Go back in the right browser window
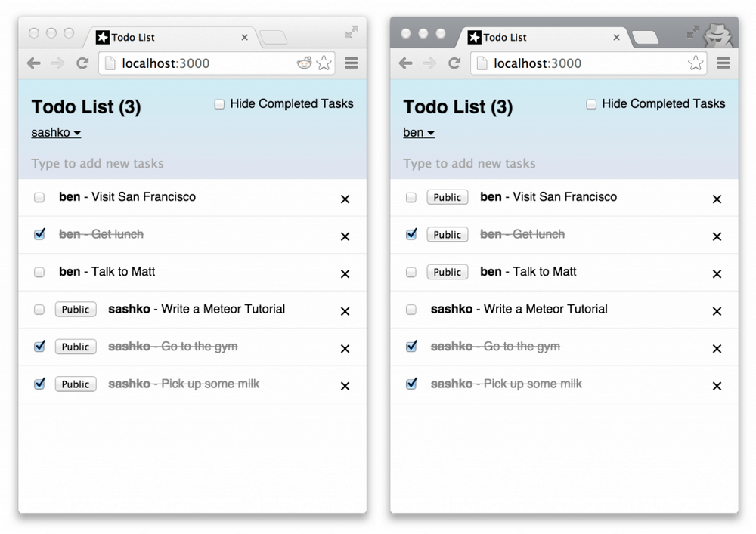Image resolution: width=756 pixels, height=534 pixels. (x=405, y=63)
